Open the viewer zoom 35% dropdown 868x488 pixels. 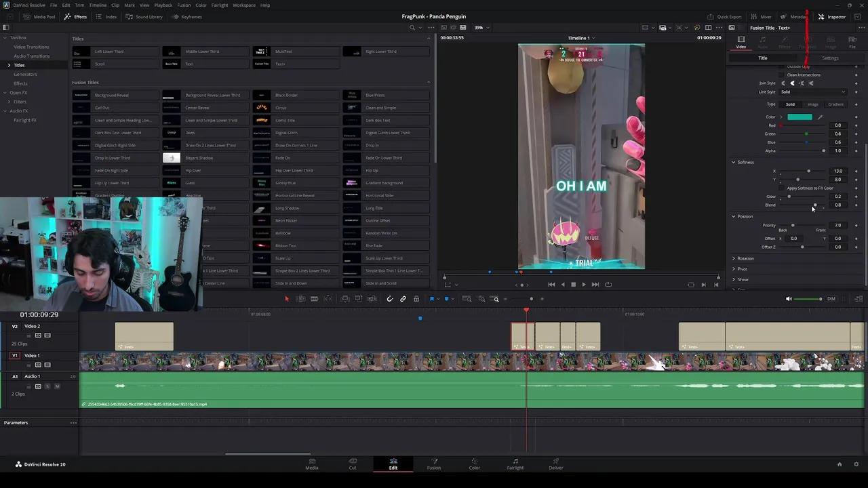[x=481, y=28]
